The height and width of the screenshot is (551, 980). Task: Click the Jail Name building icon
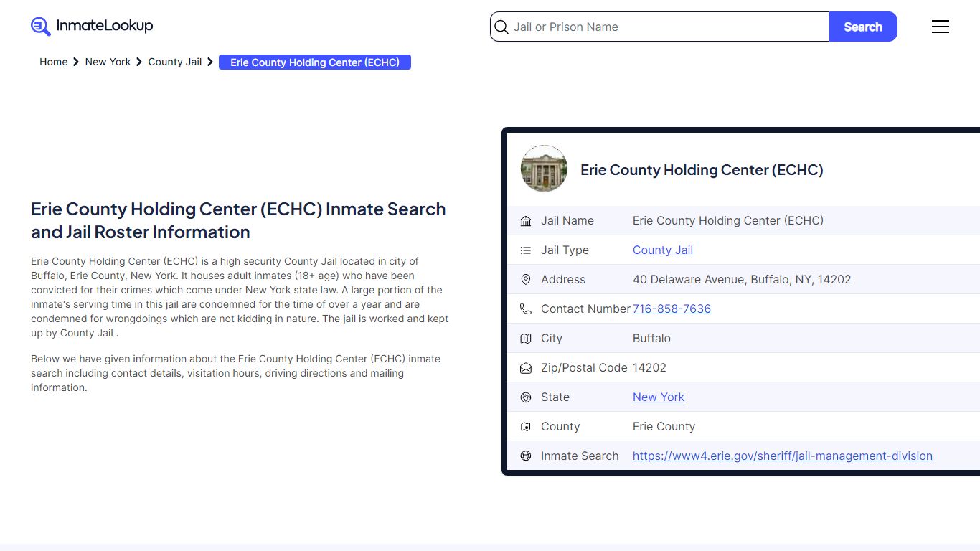point(526,221)
